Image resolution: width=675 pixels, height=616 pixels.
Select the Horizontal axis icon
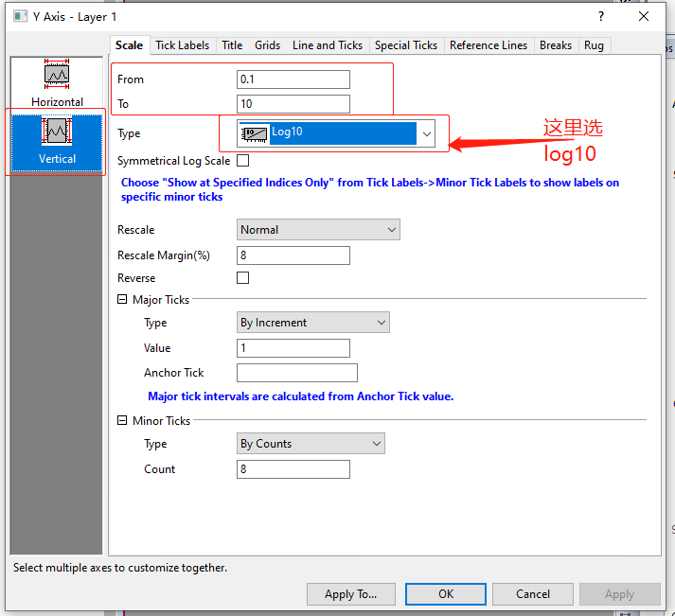(x=57, y=76)
